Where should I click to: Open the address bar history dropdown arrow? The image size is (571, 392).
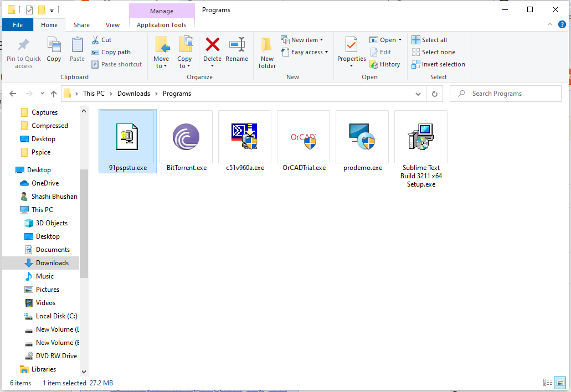click(x=418, y=93)
